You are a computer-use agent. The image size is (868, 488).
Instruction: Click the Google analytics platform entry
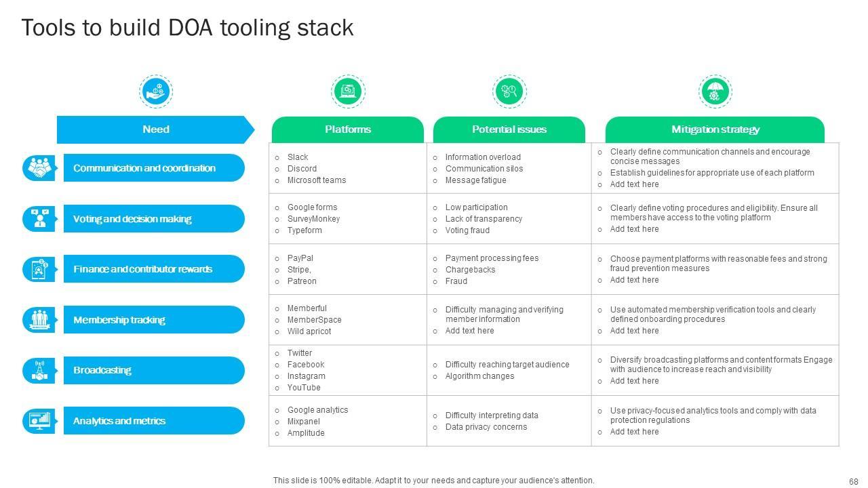pyautogui.click(x=317, y=410)
